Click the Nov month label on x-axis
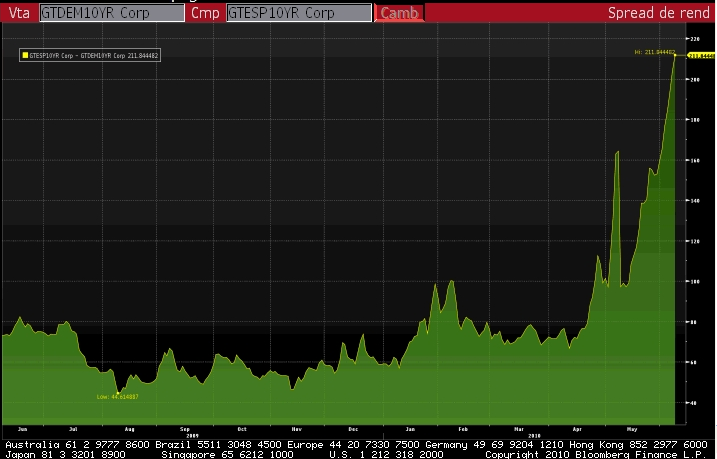This screenshot has width=717, height=459. click(x=297, y=429)
